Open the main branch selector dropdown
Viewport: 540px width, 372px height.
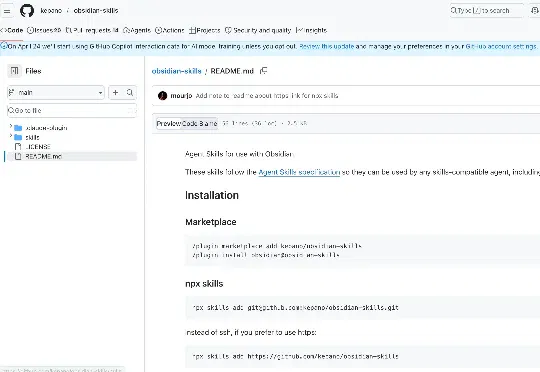click(x=55, y=93)
